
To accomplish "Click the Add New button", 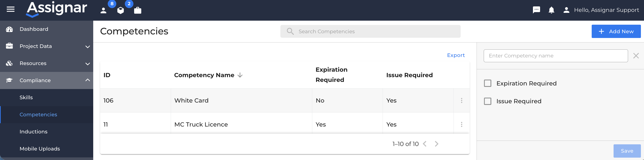I will click(616, 31).
